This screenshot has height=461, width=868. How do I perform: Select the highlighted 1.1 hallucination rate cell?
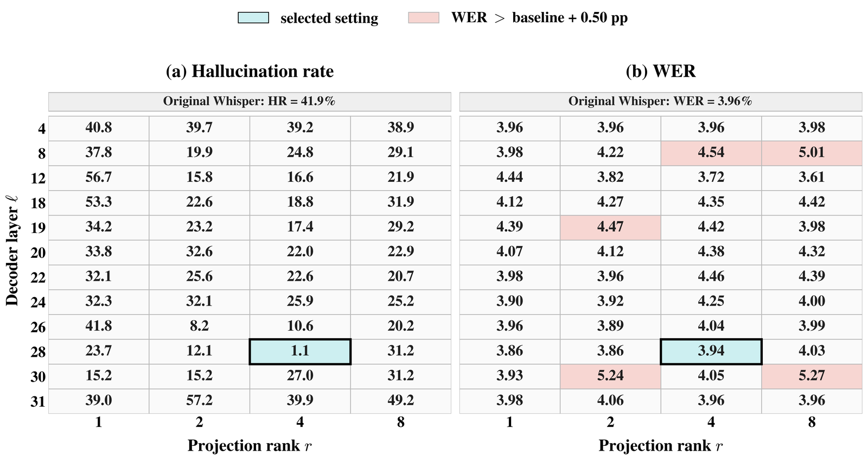(x=300, y=351)
